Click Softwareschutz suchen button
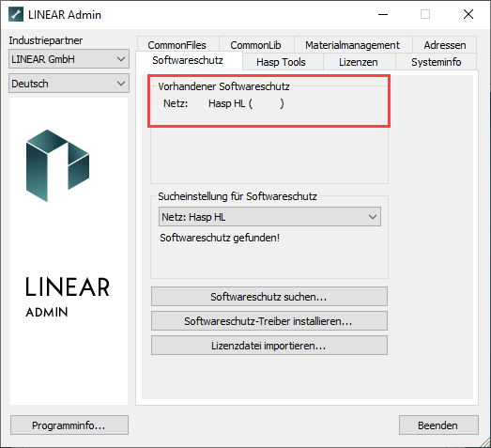The width and height of the screenshot is (491, 448). (269, 297)
